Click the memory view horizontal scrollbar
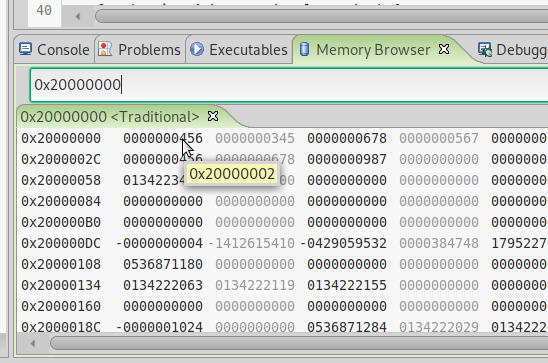The width and height of the screenshot is (548, 363). 299,343
